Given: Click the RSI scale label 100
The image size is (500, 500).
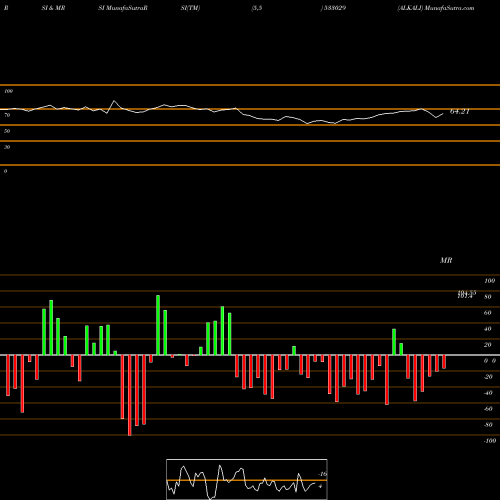Looking at the screenshot, I should pos(8,91).
